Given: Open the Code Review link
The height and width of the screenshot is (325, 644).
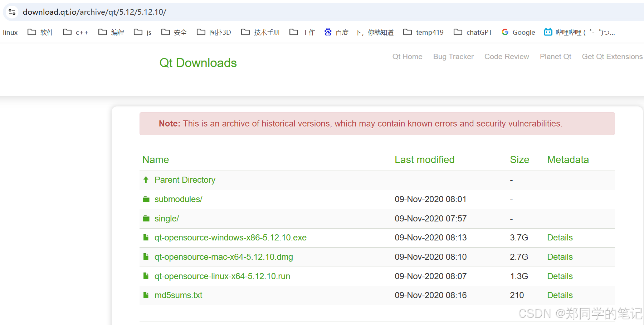Looking at the screenshot, I should pos(507,57).
